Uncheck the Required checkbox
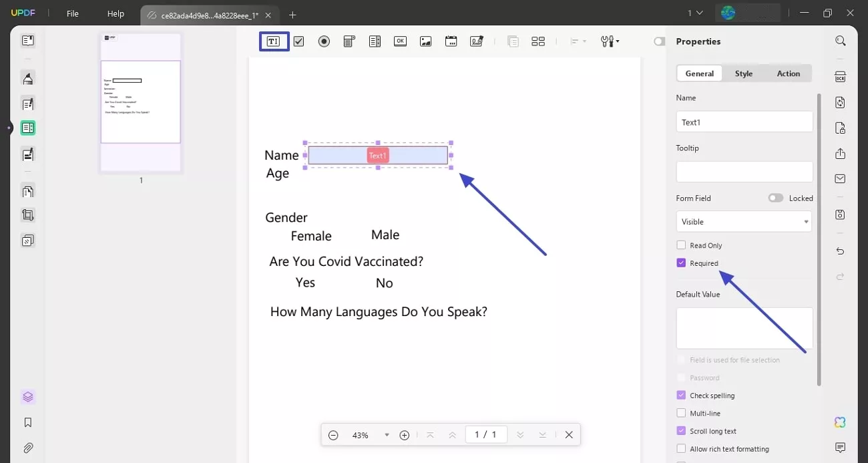The image size is (868, 463). coord(681,263)
